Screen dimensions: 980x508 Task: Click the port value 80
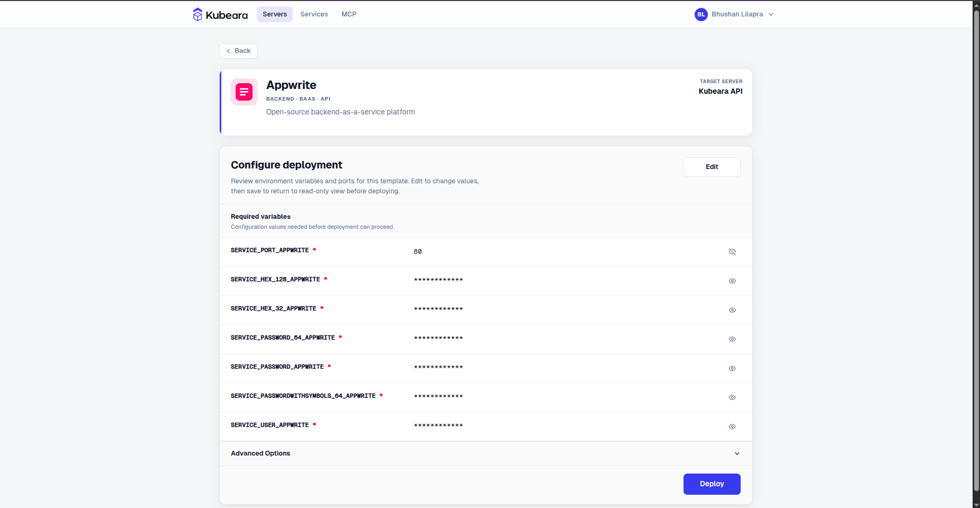pos(418,252)
